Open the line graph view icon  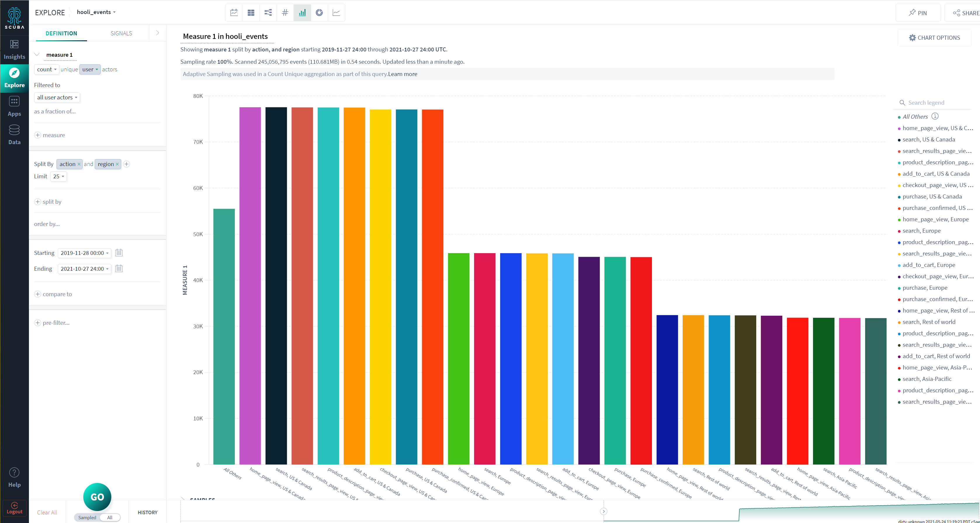point(336,13)
